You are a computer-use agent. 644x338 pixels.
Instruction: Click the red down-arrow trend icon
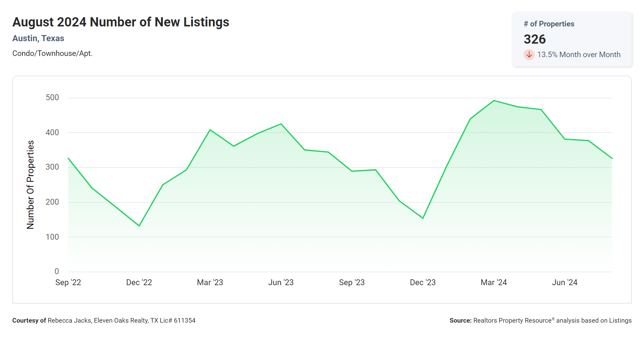point(529,55)
